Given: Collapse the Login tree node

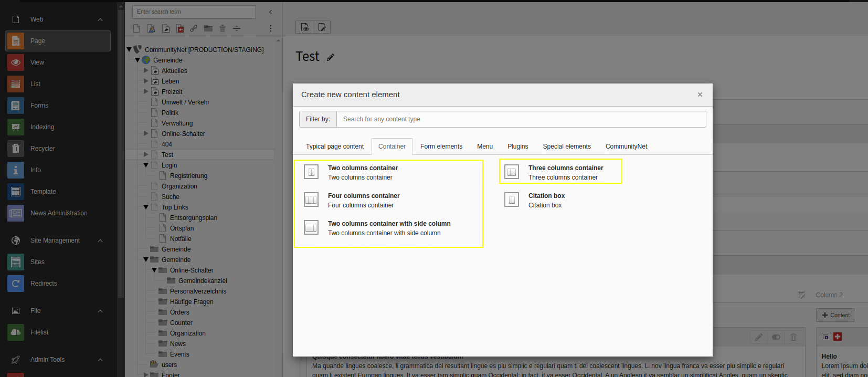Looking at the screenshot, I should tap(146, 165).
